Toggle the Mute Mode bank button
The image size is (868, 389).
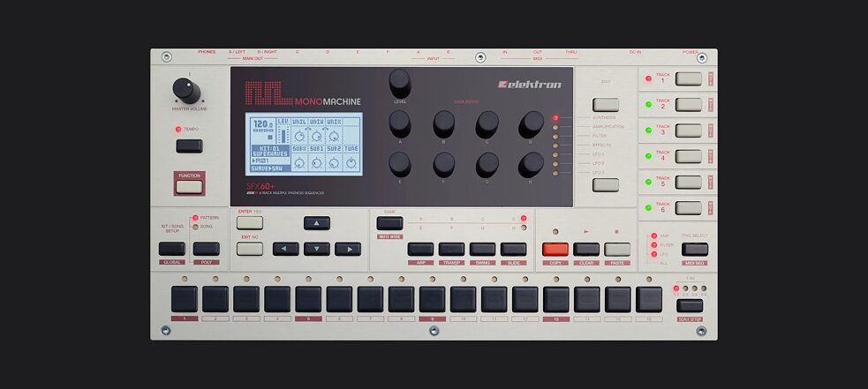pos(389,223)
